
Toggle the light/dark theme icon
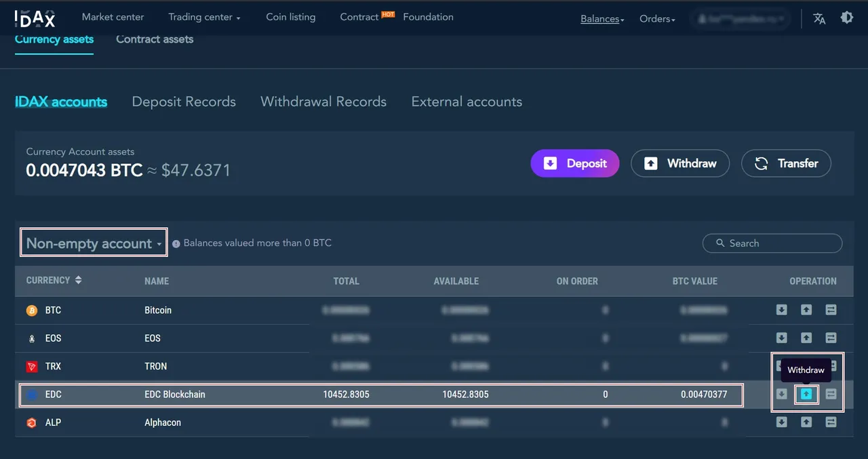[x=847, y=18]
